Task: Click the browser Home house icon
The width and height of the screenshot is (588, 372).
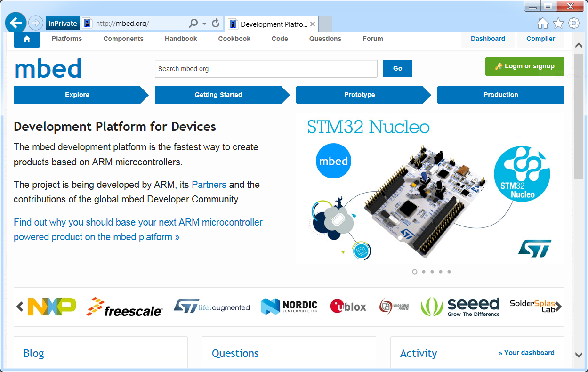Action: coord(542,23)
